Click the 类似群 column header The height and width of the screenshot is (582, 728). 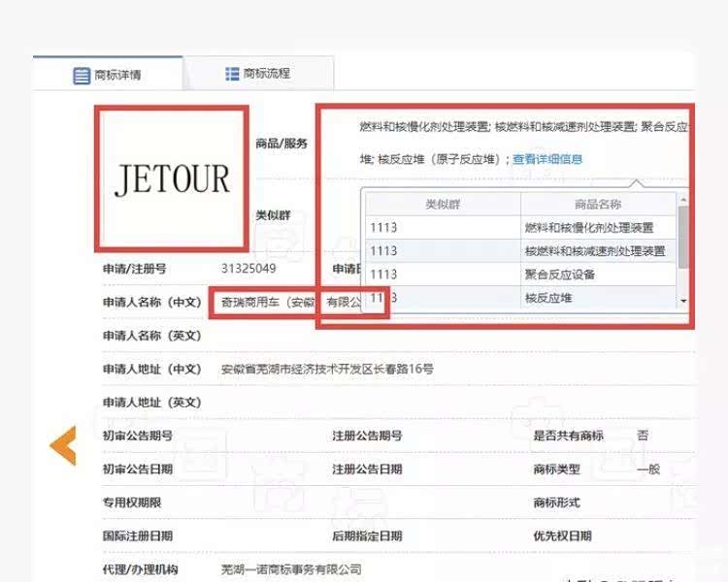tap(443, 205)
